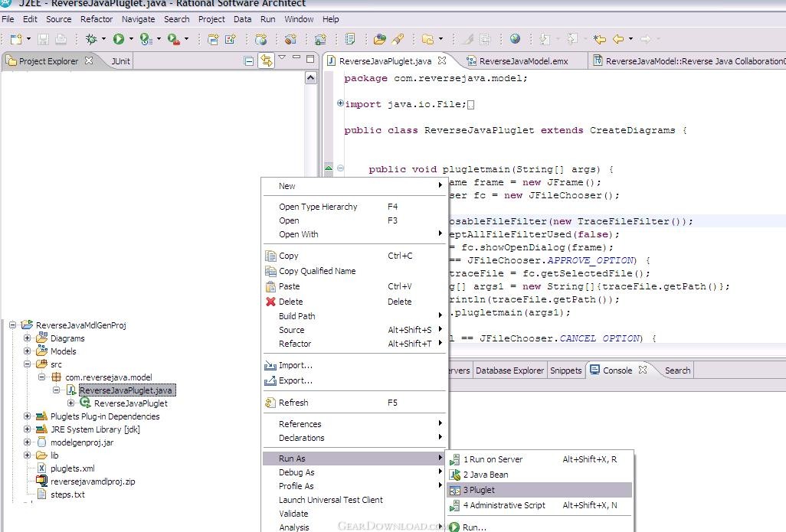Click the yellow Back arrow icon

point(618,39)
